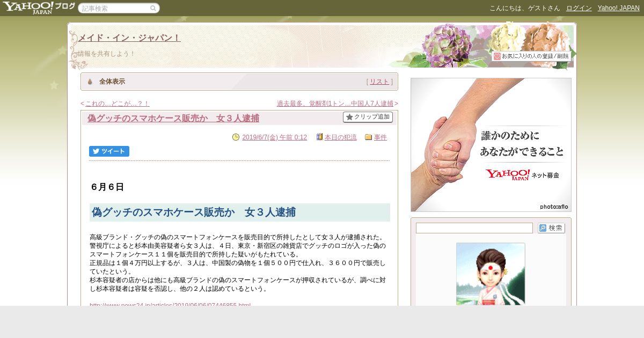
Task: Click the book icon next to 本日の犯流
Action: point(319,137)
